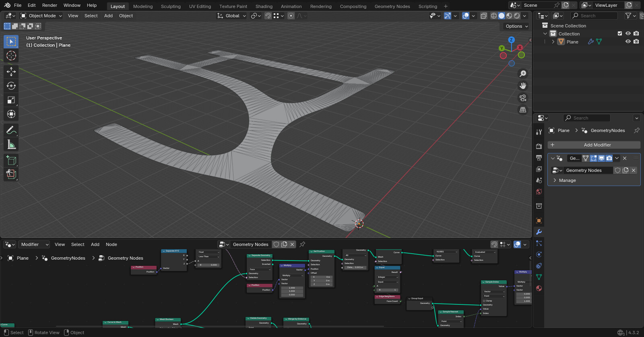Viewport: 644px width, 337px height.
Task: Open node editor Node menu
Action: [111, 244]
